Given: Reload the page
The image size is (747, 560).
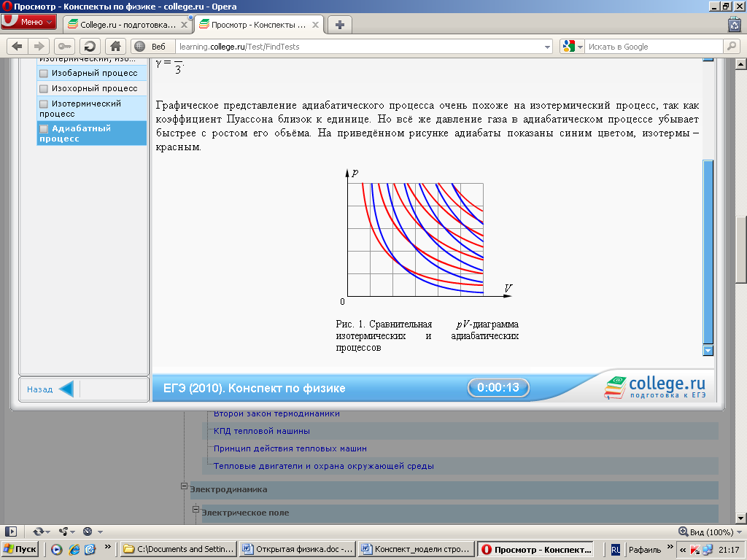Looking at the screenshot, I should tap(90, 46).
